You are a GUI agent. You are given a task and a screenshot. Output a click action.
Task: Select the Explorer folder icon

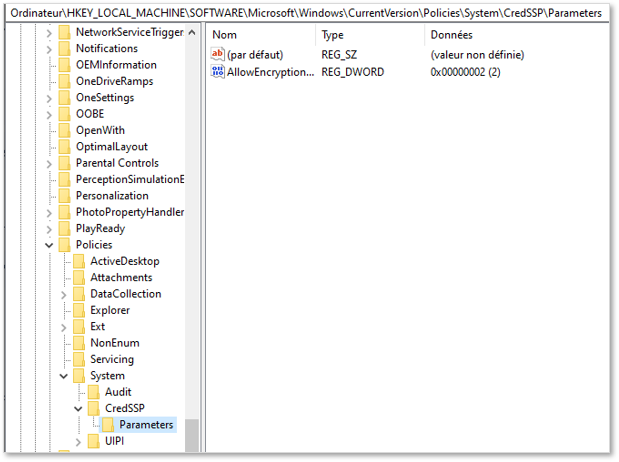coord(79,310)
